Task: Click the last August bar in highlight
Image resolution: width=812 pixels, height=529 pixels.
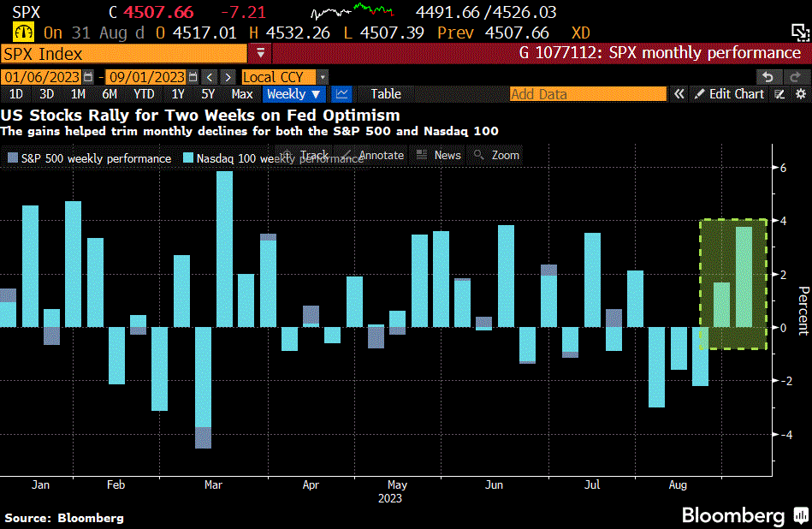Action: pos(744,276)
